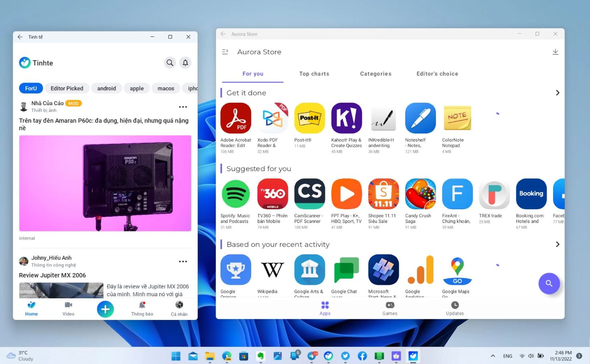
Task: Select the Apps bottom navigation item
Action: [325, 309]
